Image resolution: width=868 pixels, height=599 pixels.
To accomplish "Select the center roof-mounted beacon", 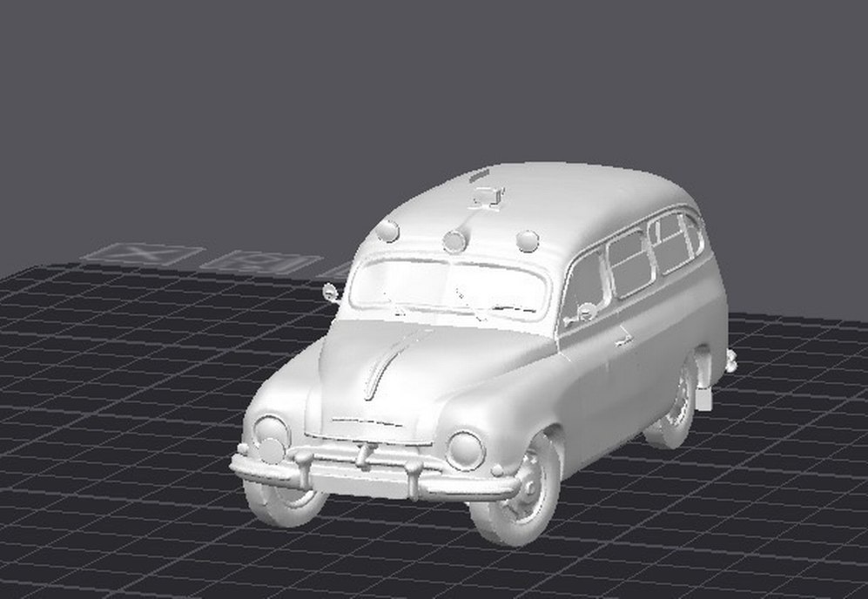I will [454, 241].
